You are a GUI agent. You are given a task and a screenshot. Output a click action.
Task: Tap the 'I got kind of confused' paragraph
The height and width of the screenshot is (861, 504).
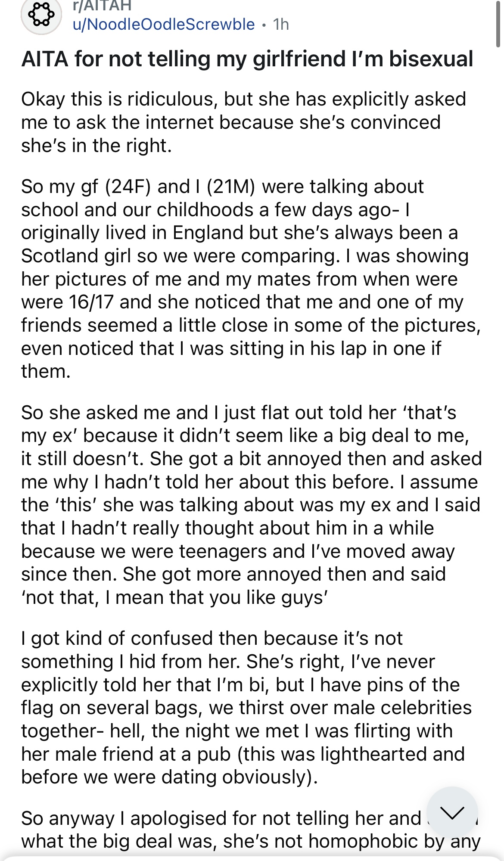tap(246, 708)
